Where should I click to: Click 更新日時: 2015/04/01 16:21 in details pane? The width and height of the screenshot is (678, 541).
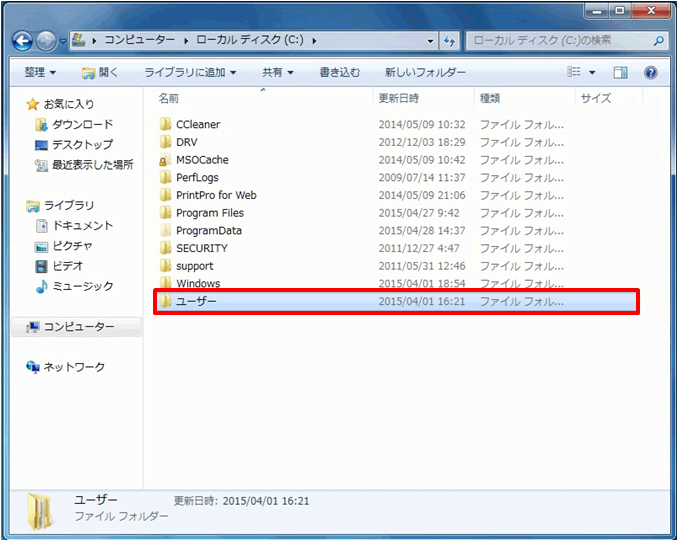pyautogui.click(x=242, y=501)
